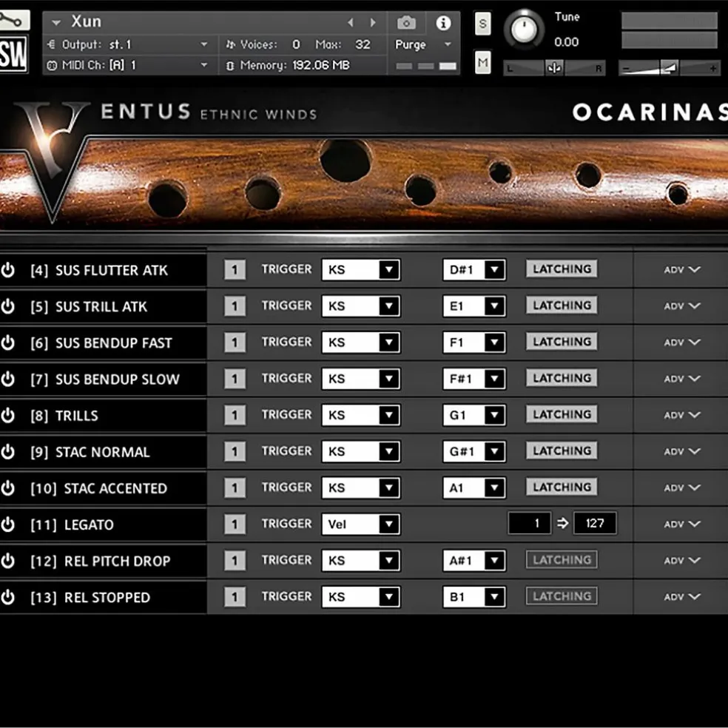Open snapshot camera view

(x=406, y=22)
